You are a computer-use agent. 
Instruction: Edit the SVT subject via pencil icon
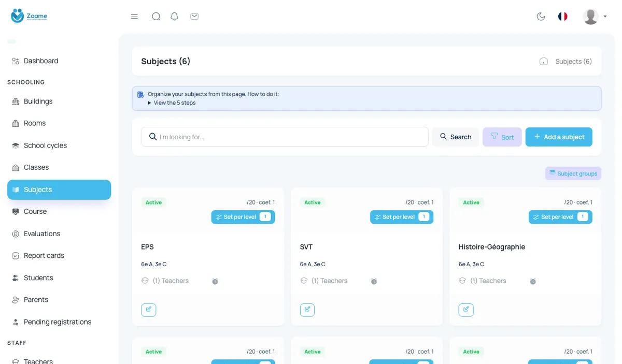click(x=307, y=310)
